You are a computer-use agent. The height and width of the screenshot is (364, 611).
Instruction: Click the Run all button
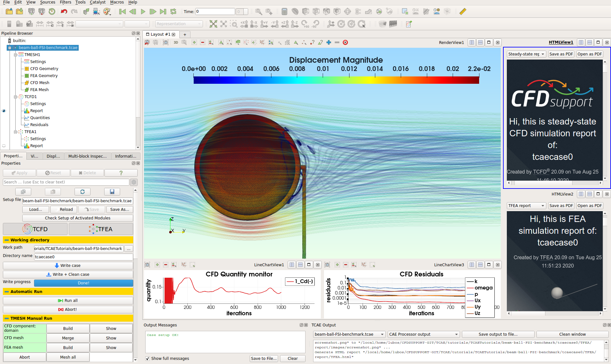click(68, 301)
